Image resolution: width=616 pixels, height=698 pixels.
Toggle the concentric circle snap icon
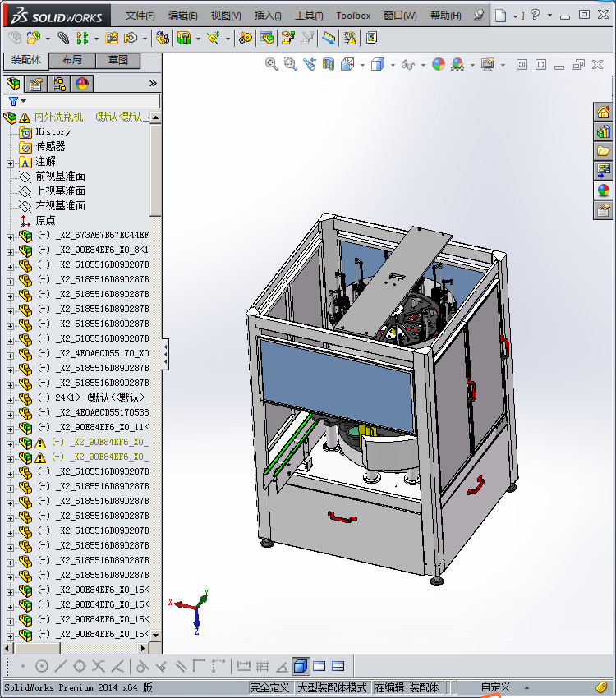click(41, 667)
